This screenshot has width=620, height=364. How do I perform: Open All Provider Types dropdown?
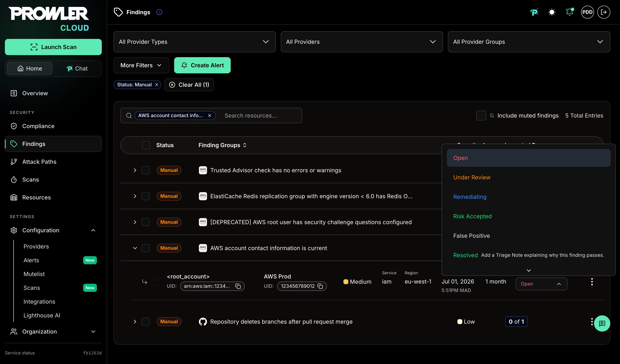[x=194, y=42]
